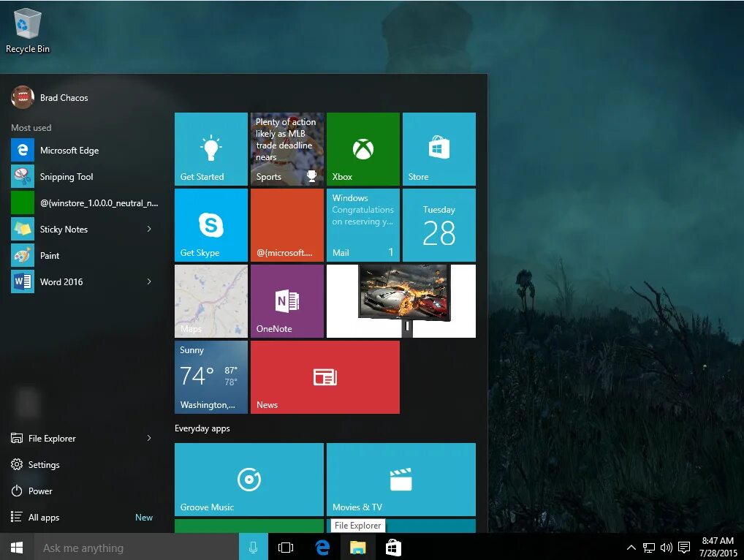744x560 pixels.
Task: Expand File Explorer jump list arrow
Action: click(x=149, y=438)
